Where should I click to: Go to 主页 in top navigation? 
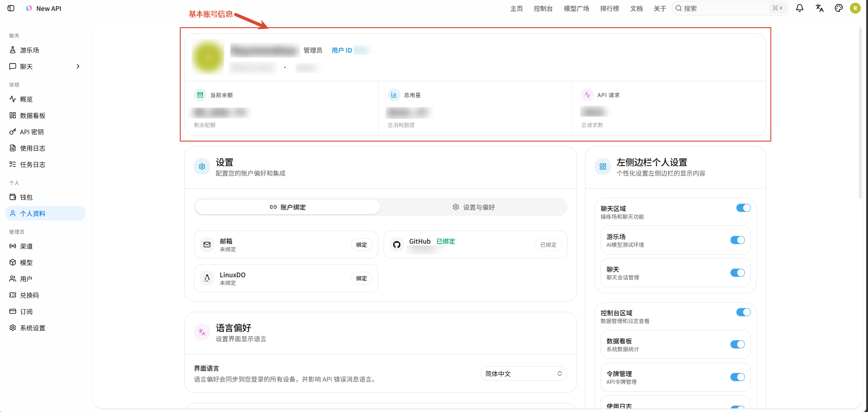pyautogui.click(x=516, y=9)
